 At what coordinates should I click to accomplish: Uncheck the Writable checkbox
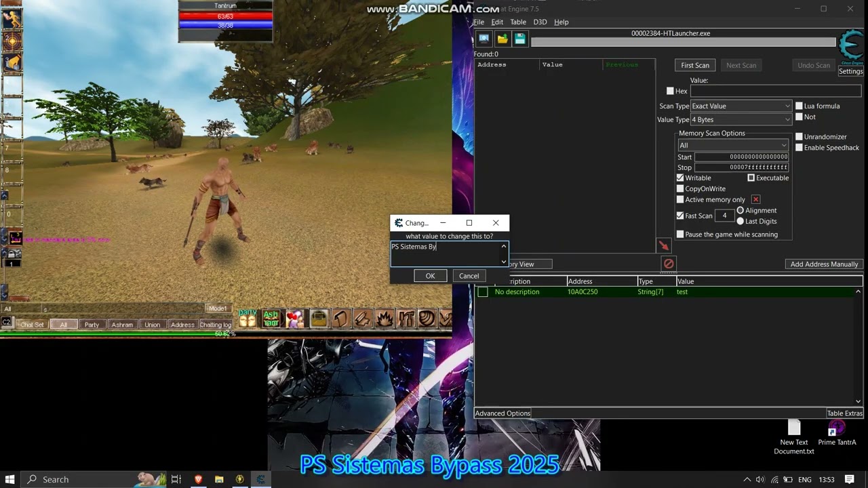pyautogui.click(x=680, y=178)
